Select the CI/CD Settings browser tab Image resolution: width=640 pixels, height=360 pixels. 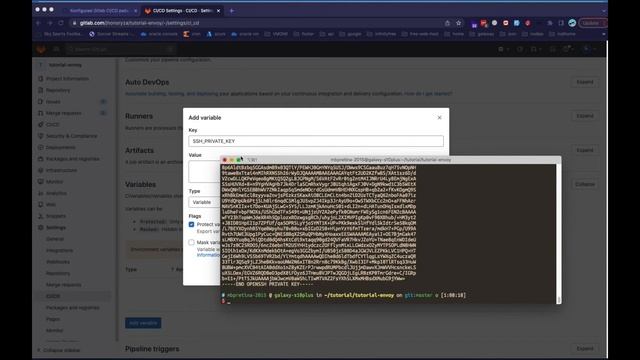tap(182, 11)
